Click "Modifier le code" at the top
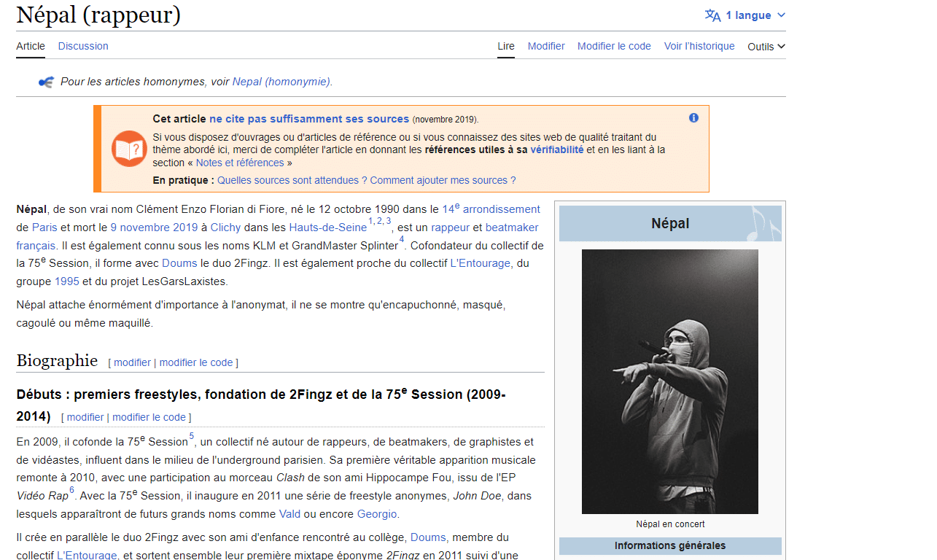Viewport: 937px width, 560px height. 614,46
